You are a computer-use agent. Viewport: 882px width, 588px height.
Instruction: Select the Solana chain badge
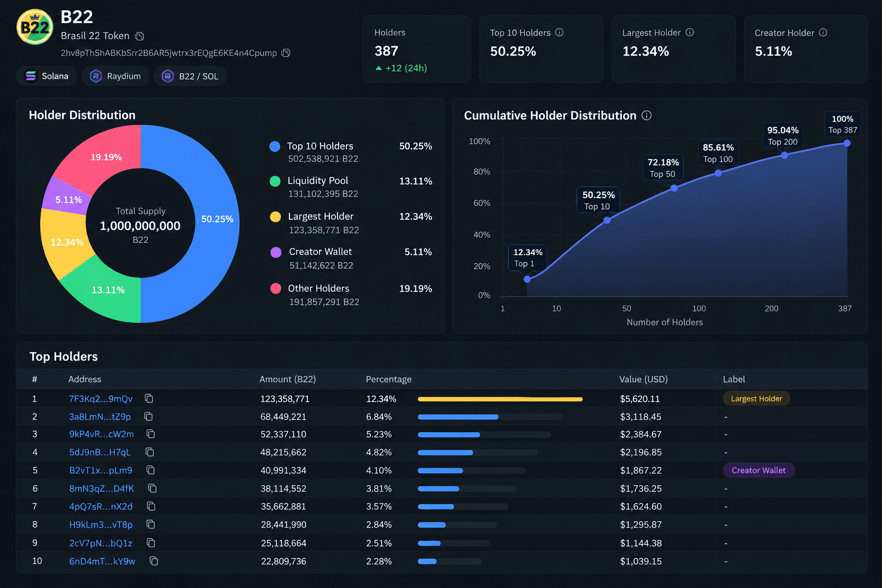coord(47,76)
